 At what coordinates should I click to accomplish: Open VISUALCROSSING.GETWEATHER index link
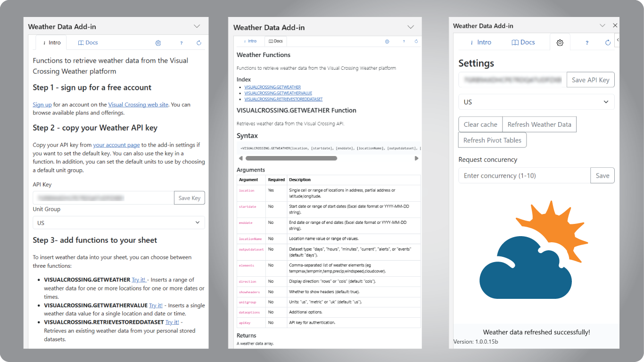pos(272,87)
